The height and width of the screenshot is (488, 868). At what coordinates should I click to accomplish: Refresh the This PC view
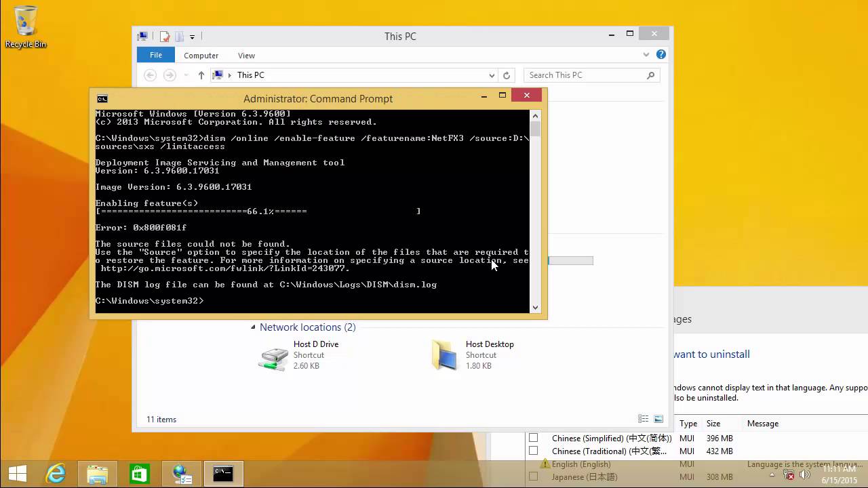(507, 75)
